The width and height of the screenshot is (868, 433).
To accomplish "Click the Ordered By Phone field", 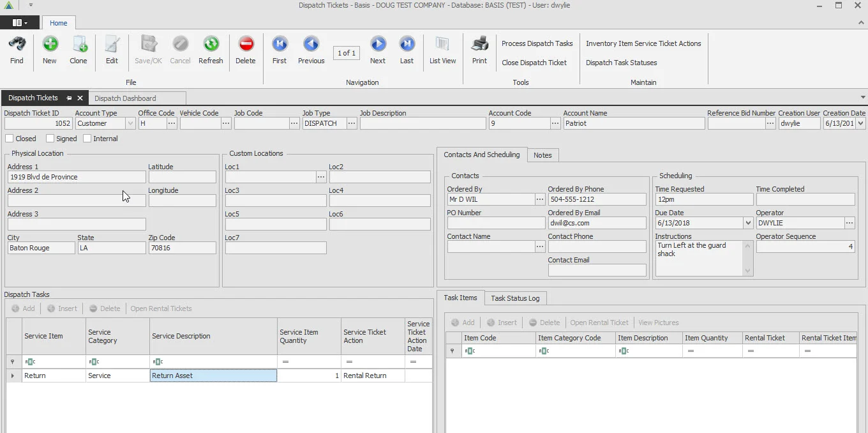I will [597, 199].
